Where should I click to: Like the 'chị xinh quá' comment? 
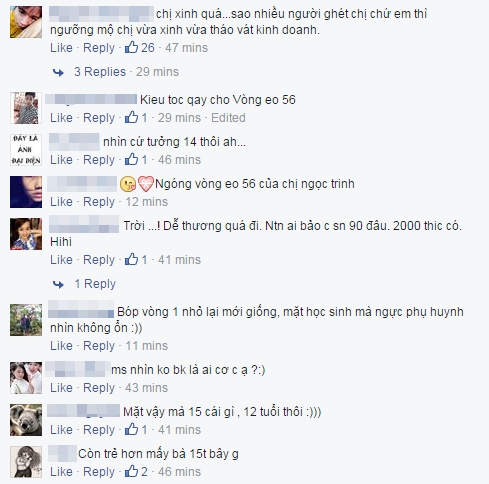pyautogui.click(x=61, y=48)
